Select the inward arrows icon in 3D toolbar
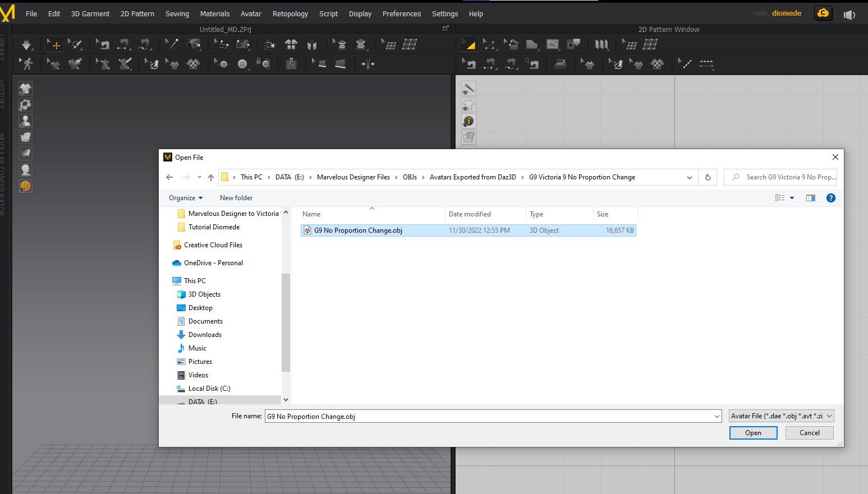Screen dimensions: 868x494 (x=368, y=64)
